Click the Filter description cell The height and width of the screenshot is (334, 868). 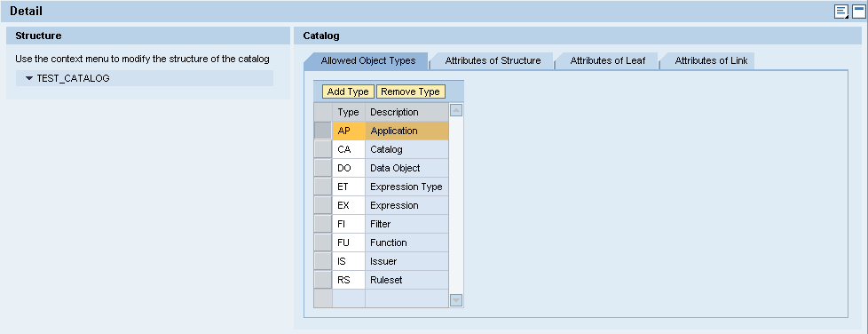(406, 224)
